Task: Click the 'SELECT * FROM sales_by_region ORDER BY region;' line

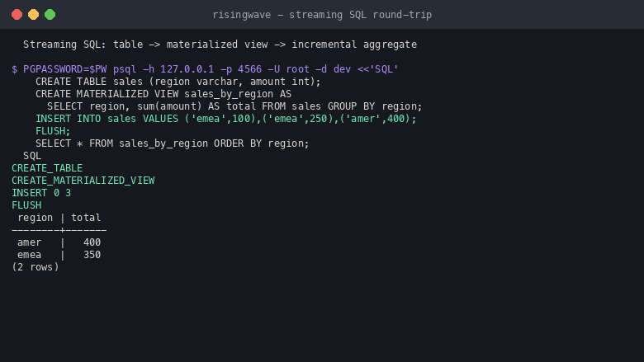Action: (x=172, y=143)
